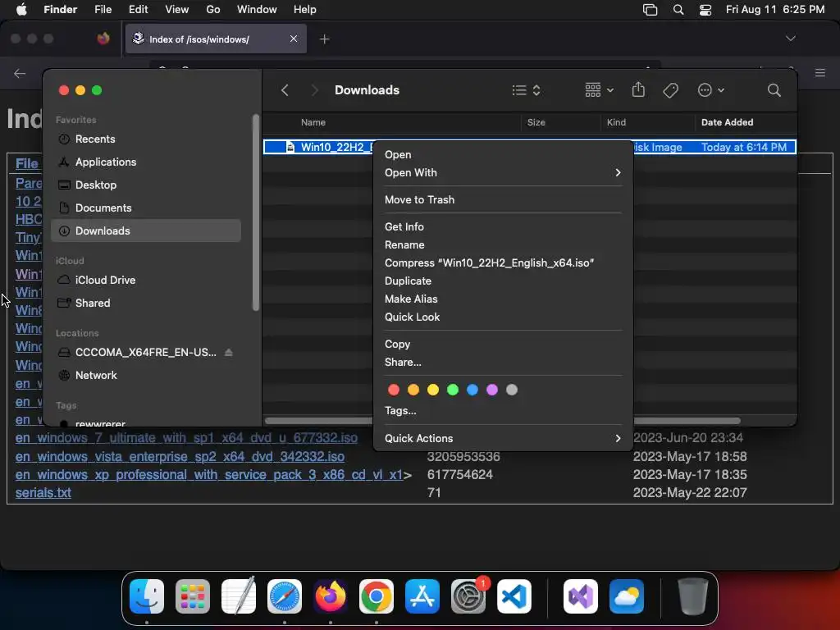Choose Move to Trash in context menu
This screenshot has width=840, height=630.
pyautogui.click(x=503, y=200)
